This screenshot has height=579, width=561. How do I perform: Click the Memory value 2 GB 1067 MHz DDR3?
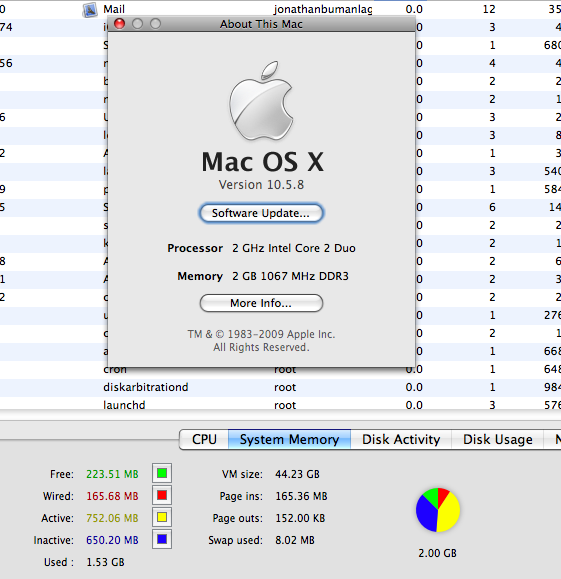(290, 276)
